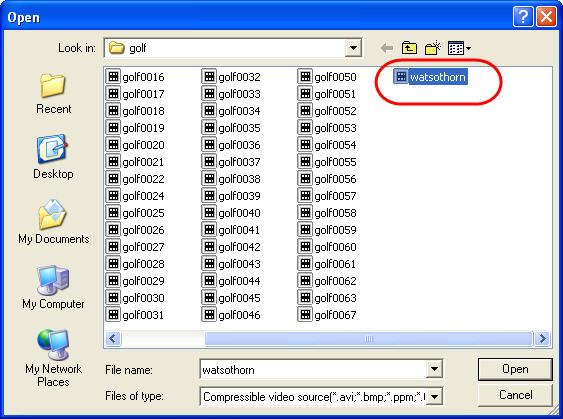
Task: Click the horizontal scrollbar left arrow
Action: point(113,338)
